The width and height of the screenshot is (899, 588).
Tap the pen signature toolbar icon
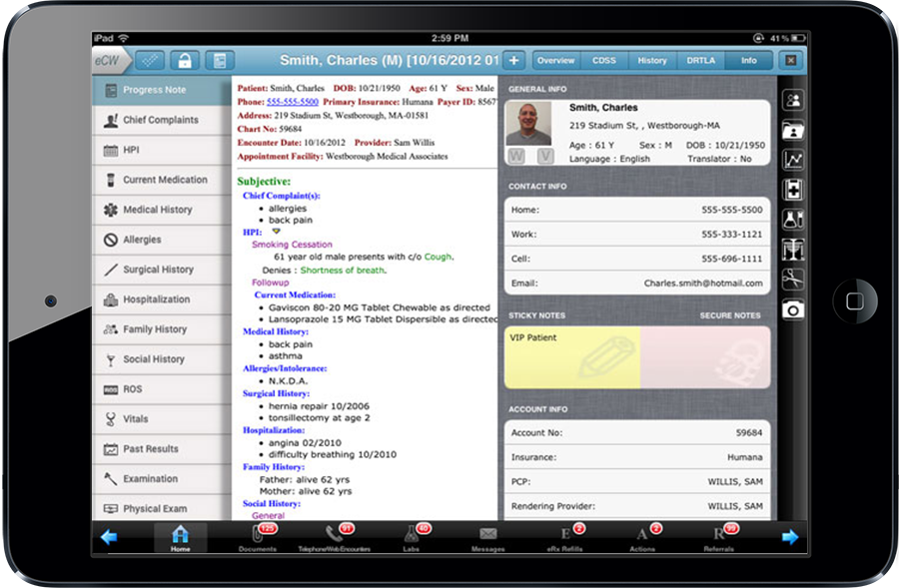(x=150, y=61)
